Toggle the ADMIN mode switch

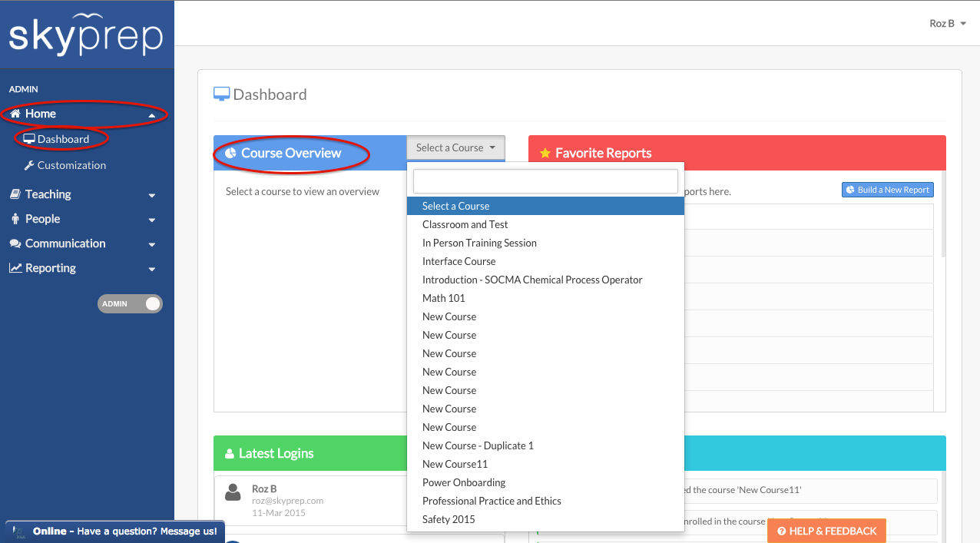click(130, 303)
